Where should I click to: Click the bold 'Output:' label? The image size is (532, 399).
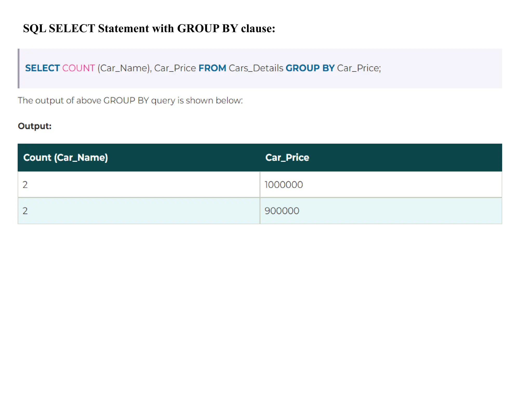35,126
